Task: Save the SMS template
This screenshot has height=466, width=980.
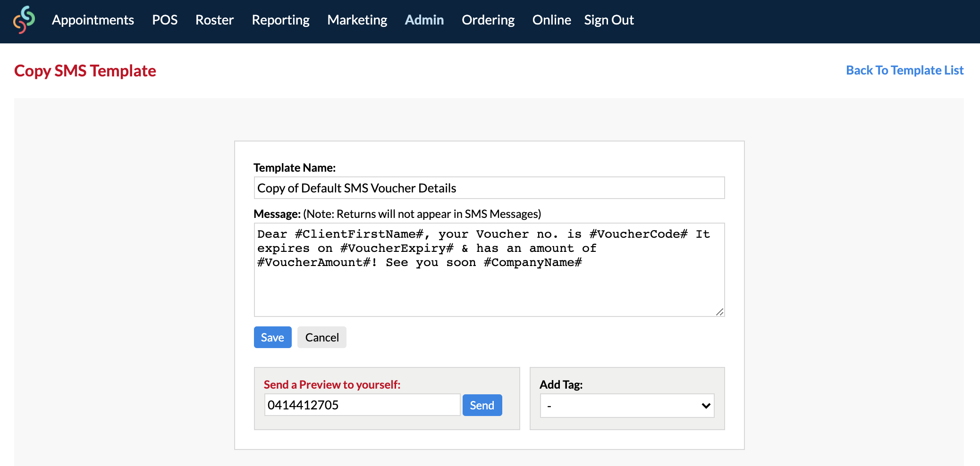Action: point(273,337)
